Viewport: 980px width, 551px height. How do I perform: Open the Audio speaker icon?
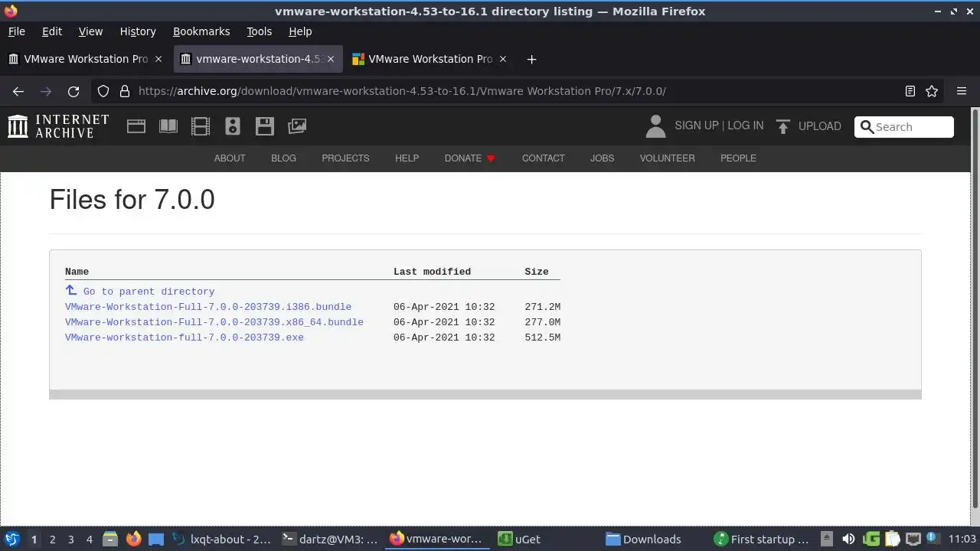coord(233,126)
